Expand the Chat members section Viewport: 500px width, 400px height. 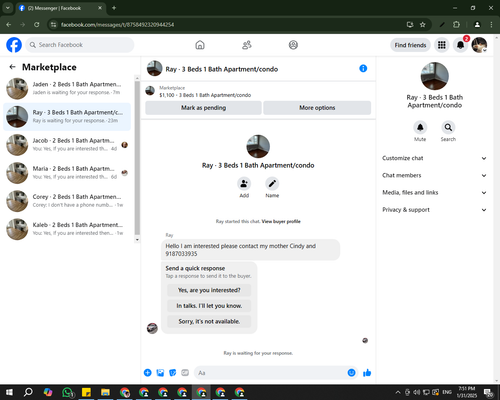(x=434, y=175)
